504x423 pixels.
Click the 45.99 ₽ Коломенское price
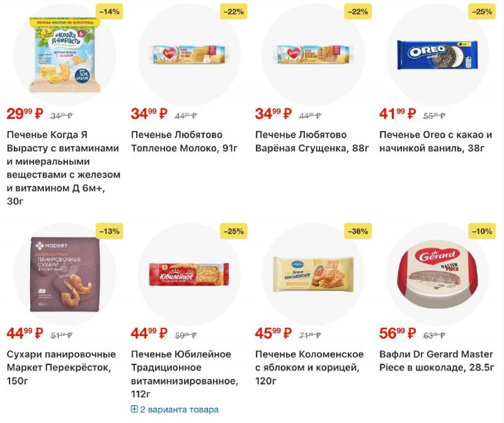coord(273,333)
